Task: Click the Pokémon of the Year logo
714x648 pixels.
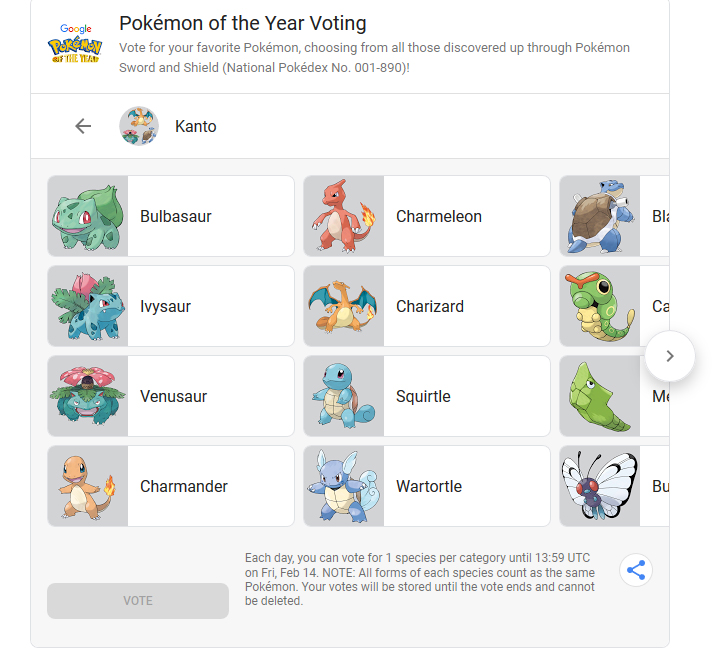Action: pyautogui.click(x=75, y=46)
